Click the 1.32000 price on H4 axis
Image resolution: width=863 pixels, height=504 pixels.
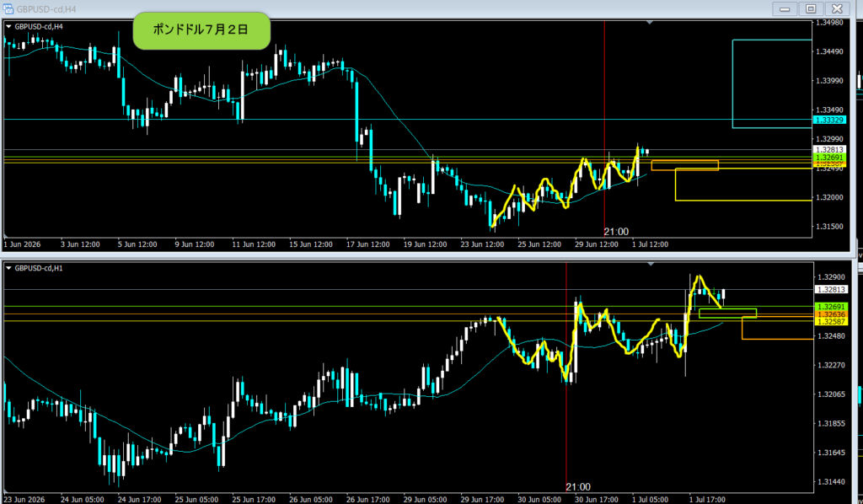coord(829,197)
